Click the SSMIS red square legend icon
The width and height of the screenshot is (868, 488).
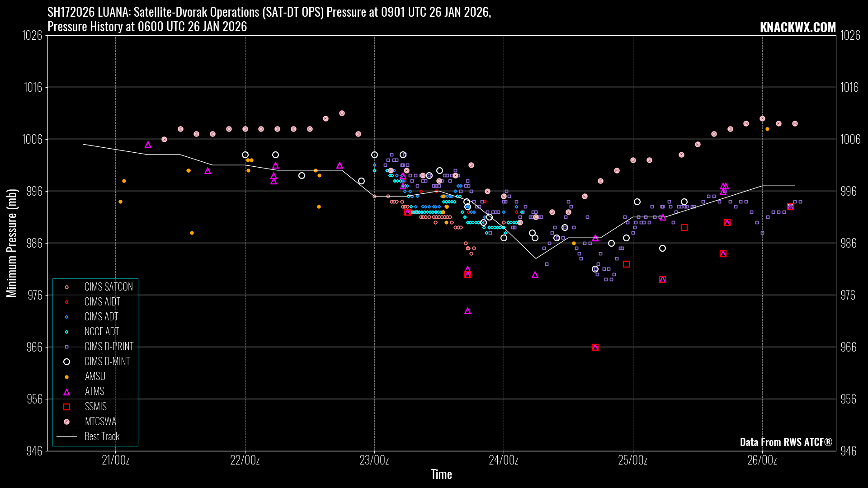click(x=66, y=407)
